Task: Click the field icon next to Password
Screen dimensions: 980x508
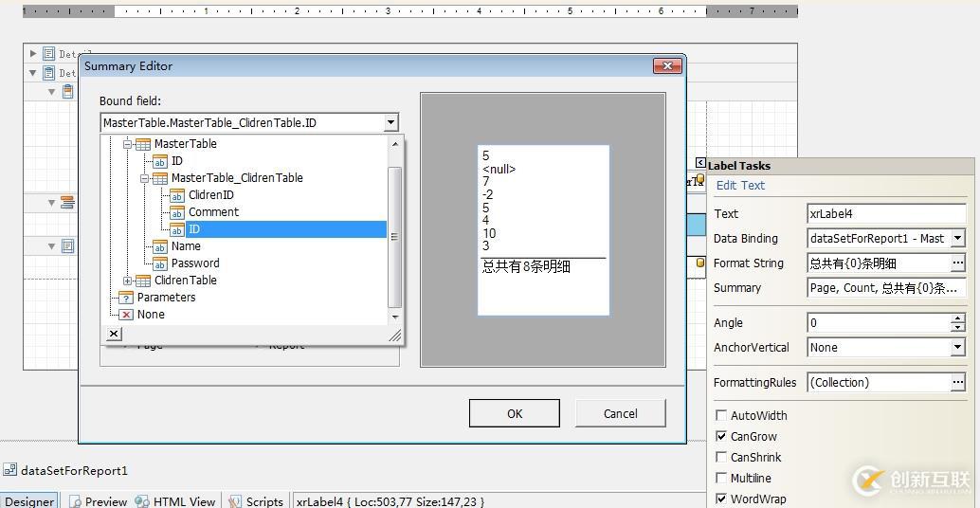Action: [160, 263]
